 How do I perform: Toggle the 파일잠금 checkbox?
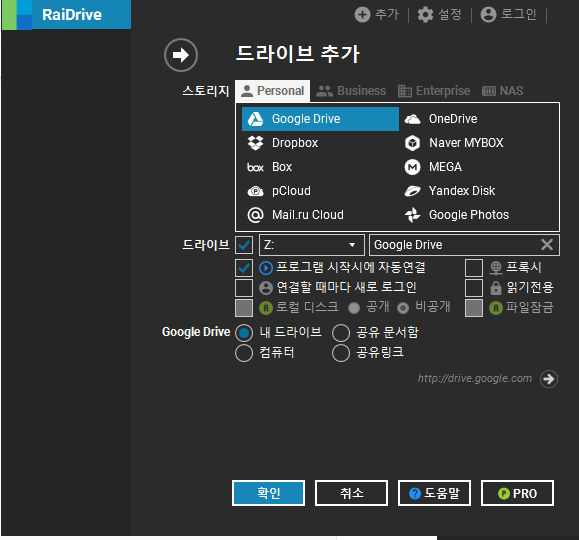coord(474,308)
